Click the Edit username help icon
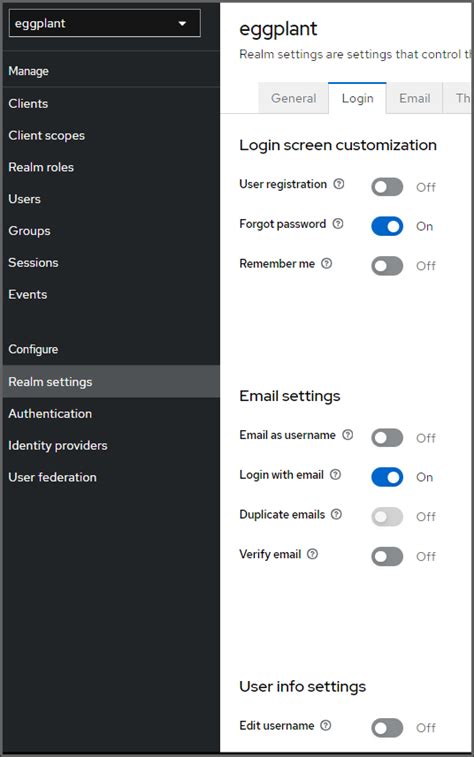474x757 pixels. [x=326, y=725]
